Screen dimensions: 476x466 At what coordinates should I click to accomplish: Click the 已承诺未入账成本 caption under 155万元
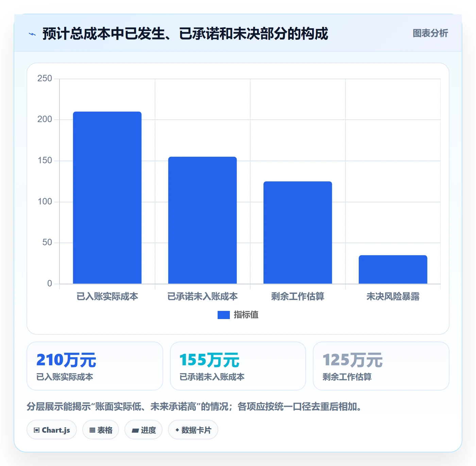[x=212, y=377]
